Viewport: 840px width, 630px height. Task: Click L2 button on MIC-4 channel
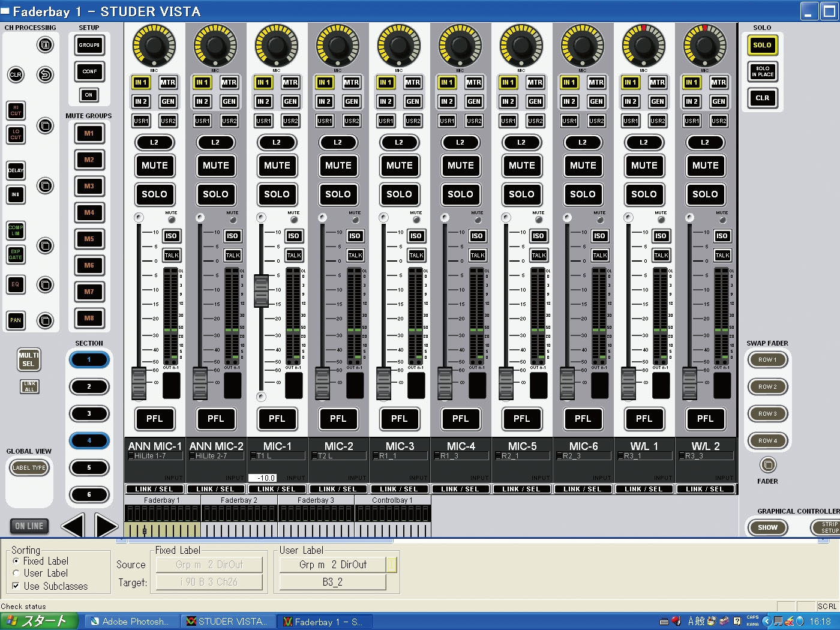pyautogui.click(x=460, y=142)
